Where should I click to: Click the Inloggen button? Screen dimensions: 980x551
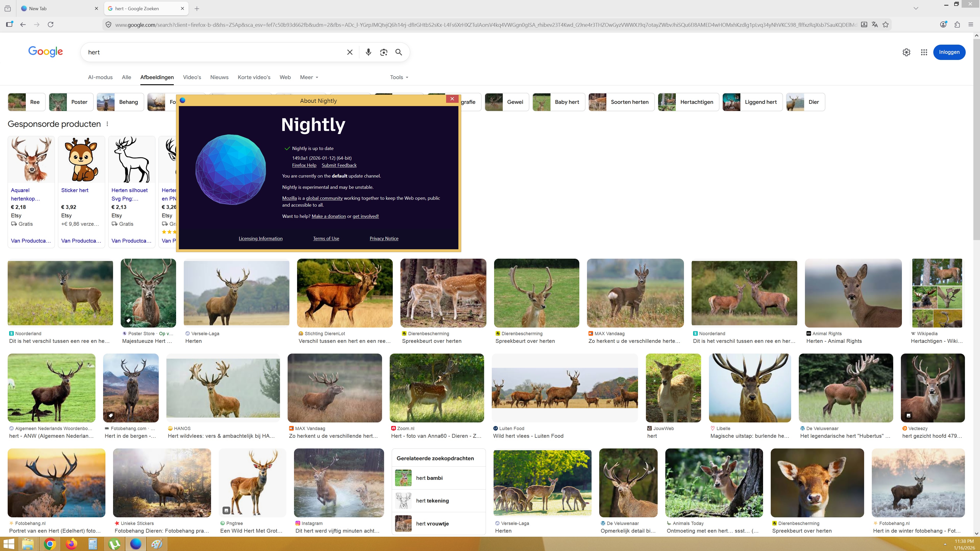949,52
